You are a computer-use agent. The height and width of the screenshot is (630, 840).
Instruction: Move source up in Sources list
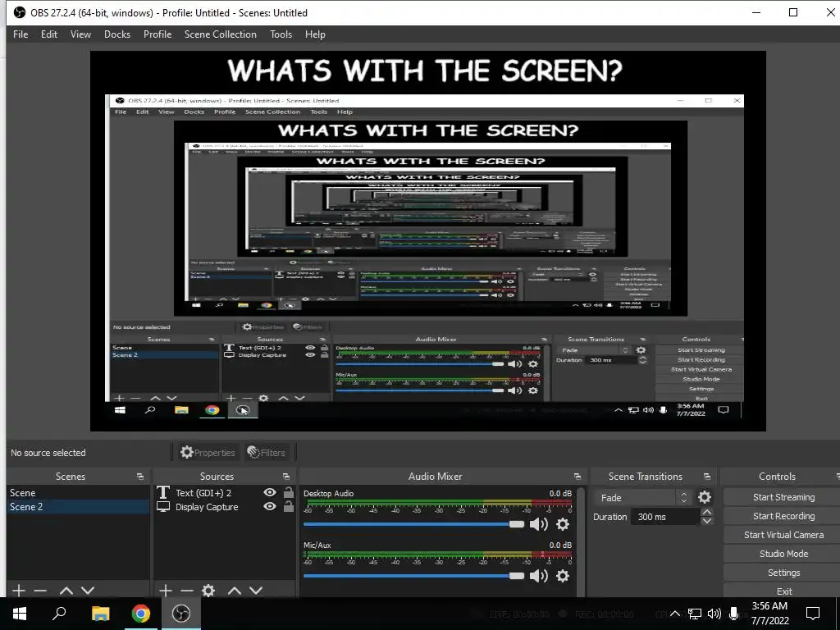(235, 591)
